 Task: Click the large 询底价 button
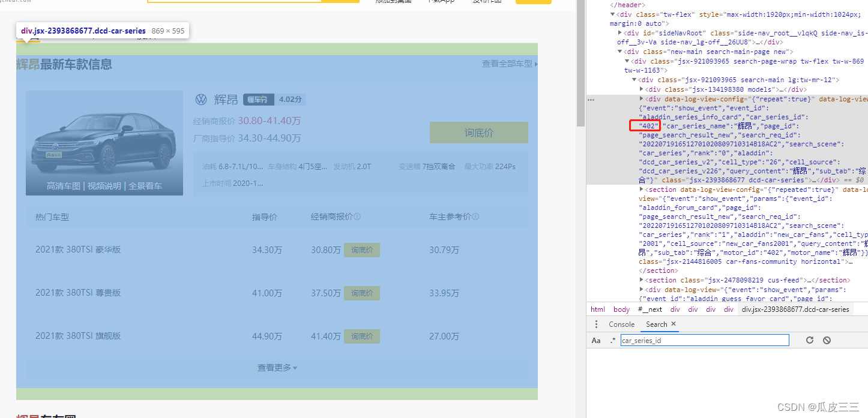479,133
